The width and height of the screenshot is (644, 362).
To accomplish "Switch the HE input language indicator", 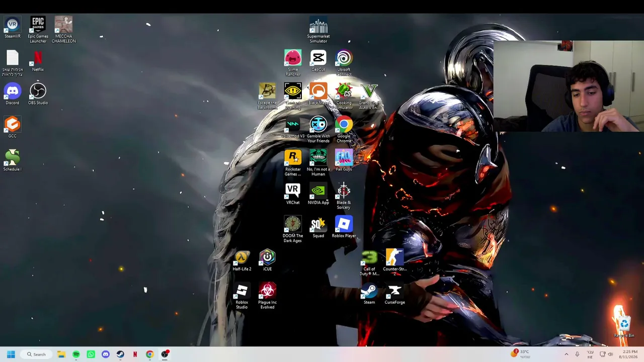I will 590,354.
